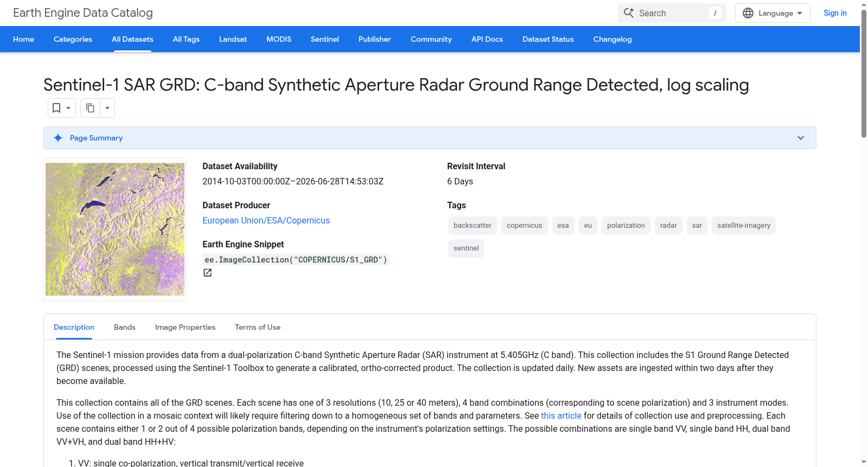Open snippet in Code Editor icon

[207, 273]
